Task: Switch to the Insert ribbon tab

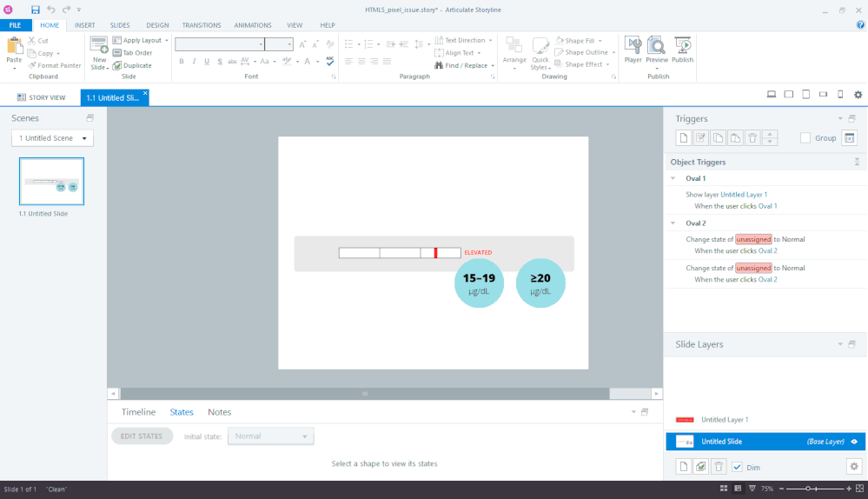Action: pos(85,25)
